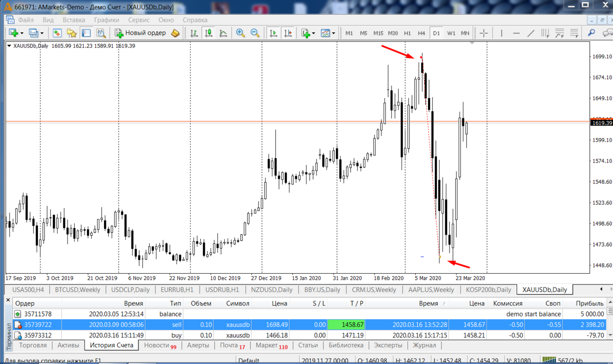Toggle chart auto scroll
613x364 pixels.
click(273, 33)
